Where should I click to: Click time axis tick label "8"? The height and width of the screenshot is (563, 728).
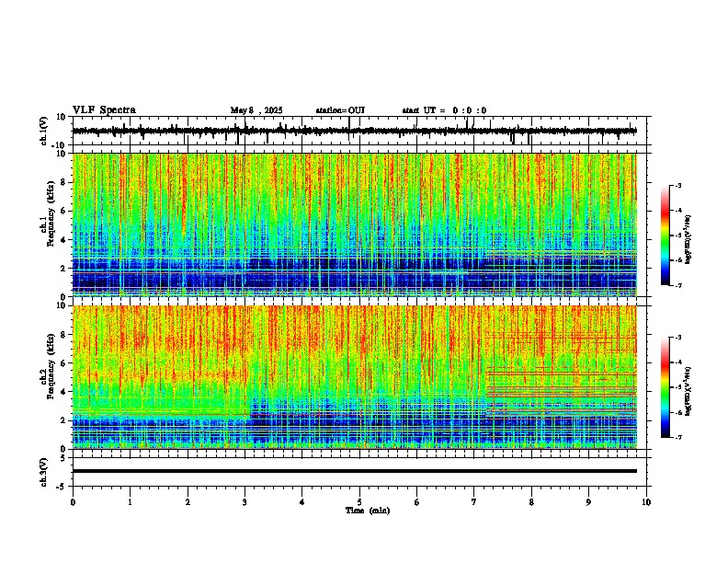pyautogui.click(x=531, y=502)
